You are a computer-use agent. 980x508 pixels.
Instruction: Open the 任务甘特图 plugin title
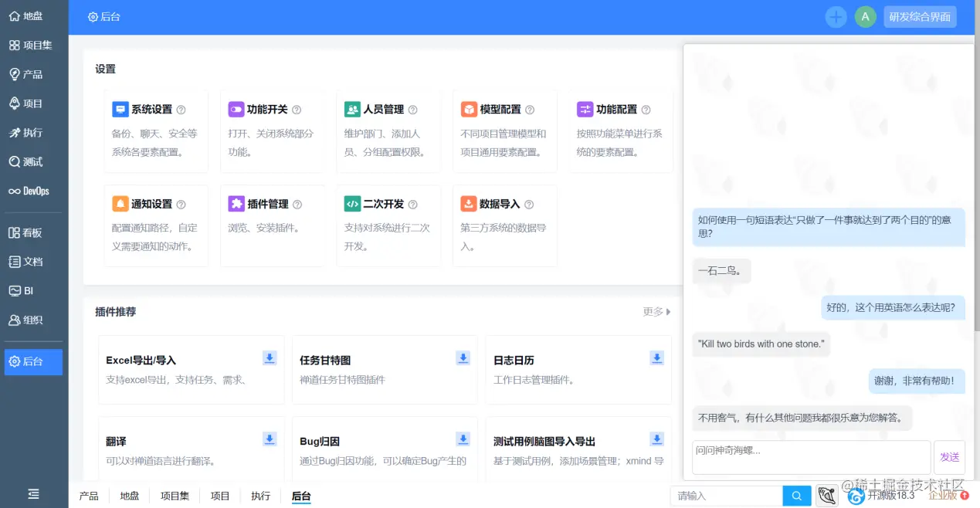click(x=325, y=361)
